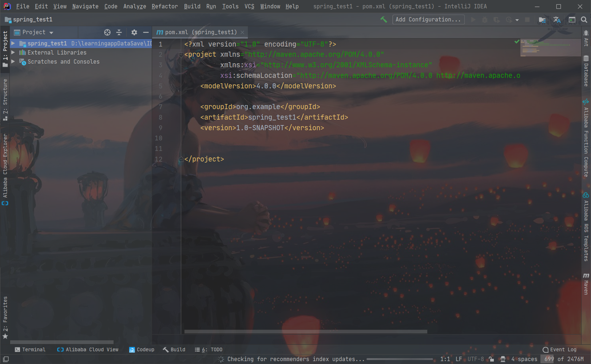Viewport: 591px width, 364px height.
Task: Expand the spring_test1 project node
Action: click(13, 43)
